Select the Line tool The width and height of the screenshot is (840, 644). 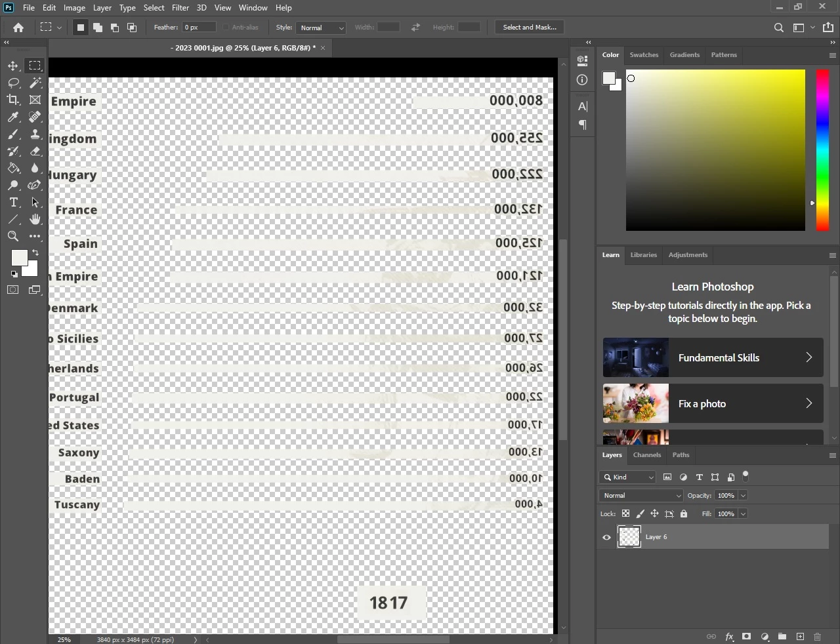coord(13,219)
